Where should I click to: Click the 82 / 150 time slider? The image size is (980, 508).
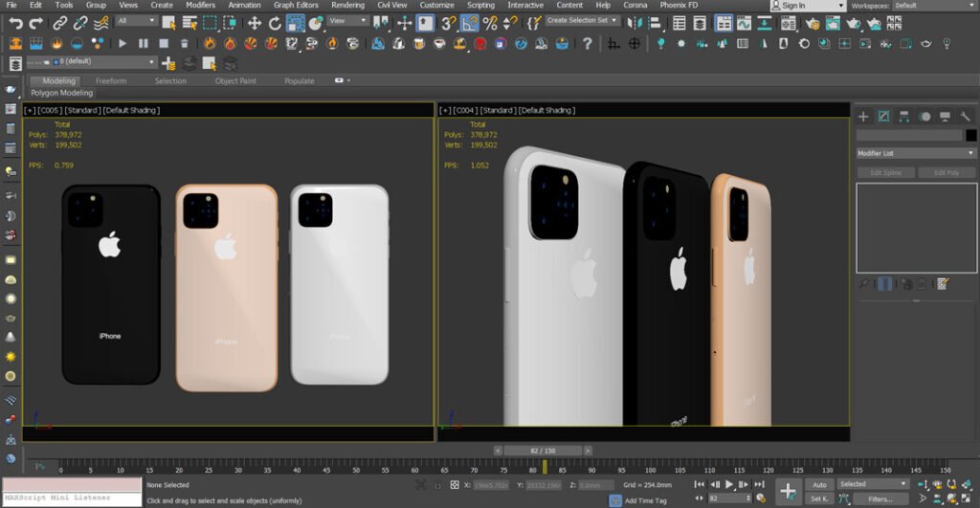(x=543, y=451)
